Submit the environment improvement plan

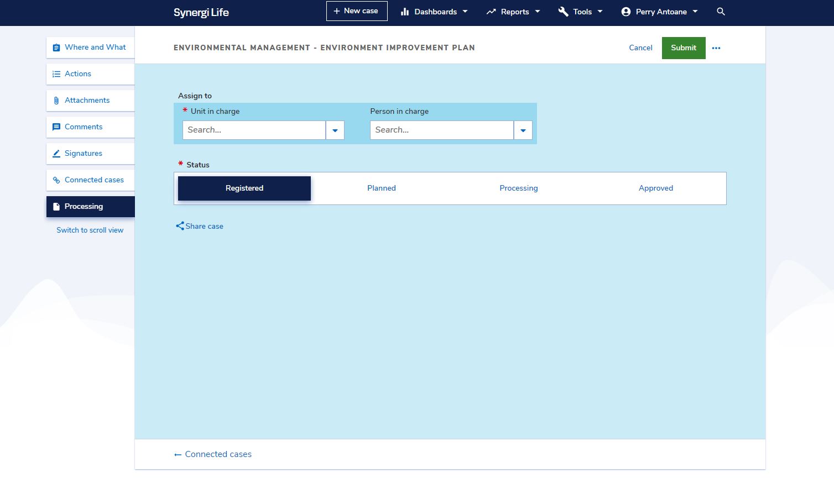click(x=684, y=48)
